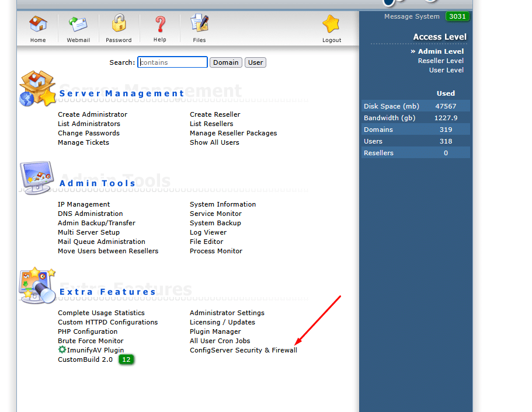Open Admin Backup/Transfer
532x412 pixels.
(x=96, y=223)
